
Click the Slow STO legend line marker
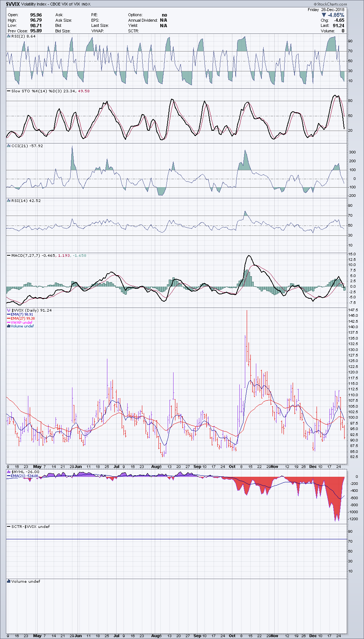(x=9, y=91)
